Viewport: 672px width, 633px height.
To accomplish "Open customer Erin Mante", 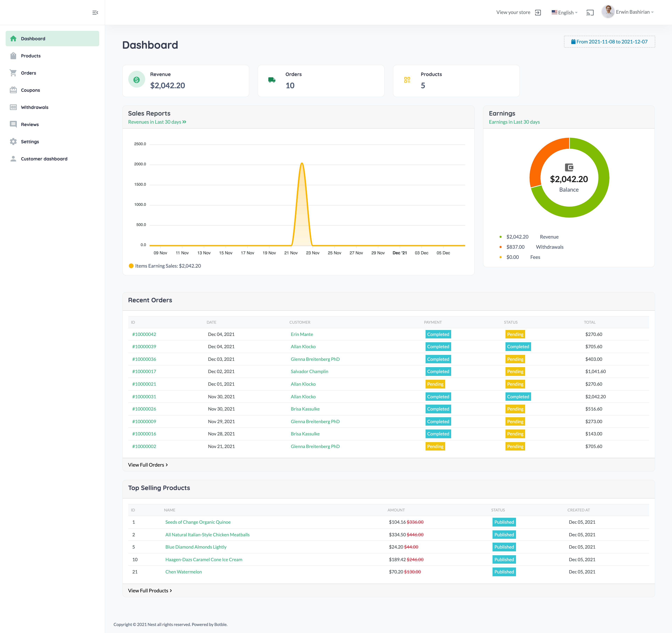I will coord(302,334).
